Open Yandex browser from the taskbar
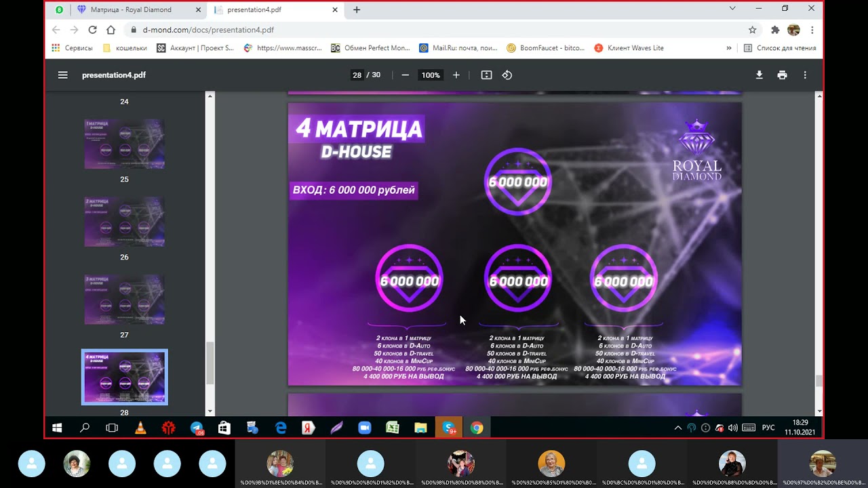The image size is (868, 488). tap(308, 428)
